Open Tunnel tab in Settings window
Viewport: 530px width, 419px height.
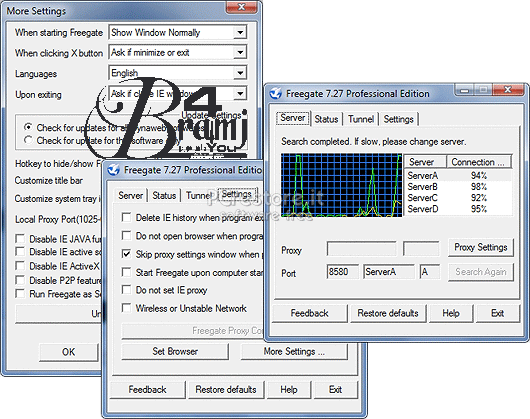pyautogui.click(x=199, y=195)
